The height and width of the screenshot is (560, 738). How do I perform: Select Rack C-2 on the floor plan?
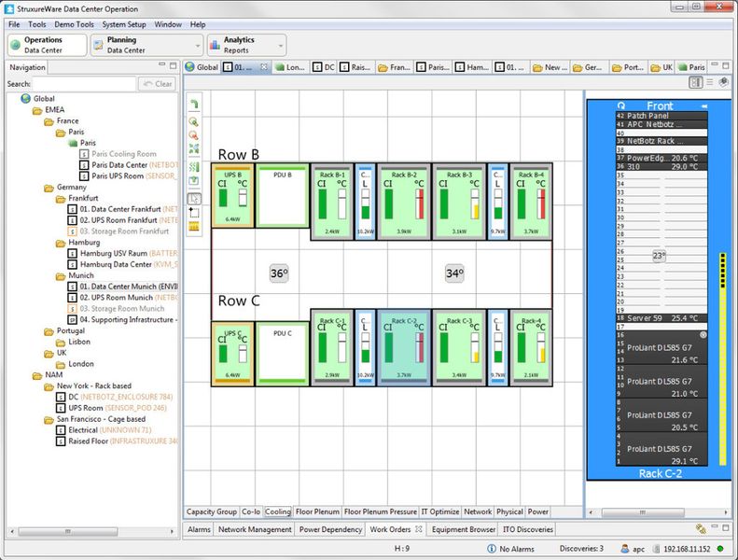(x=404, y=347)
